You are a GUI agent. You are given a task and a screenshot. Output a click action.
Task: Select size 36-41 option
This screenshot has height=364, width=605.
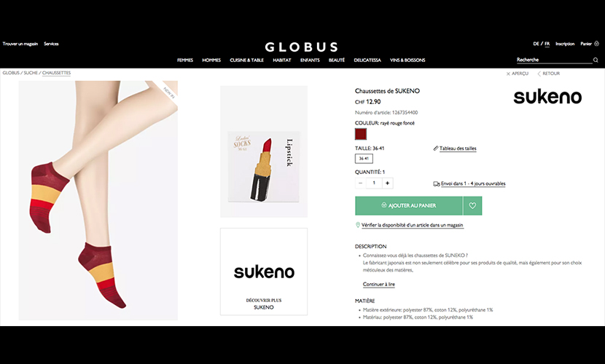click(364, 158)
